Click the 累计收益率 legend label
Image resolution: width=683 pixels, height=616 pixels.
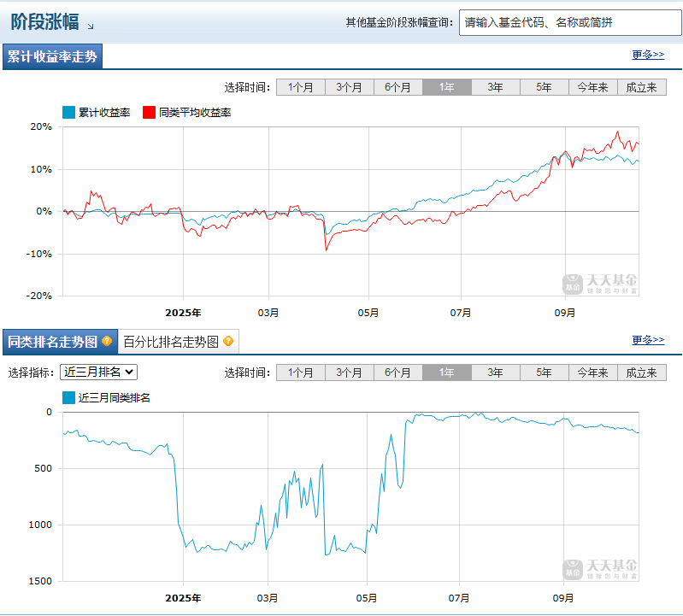[104, 112]
